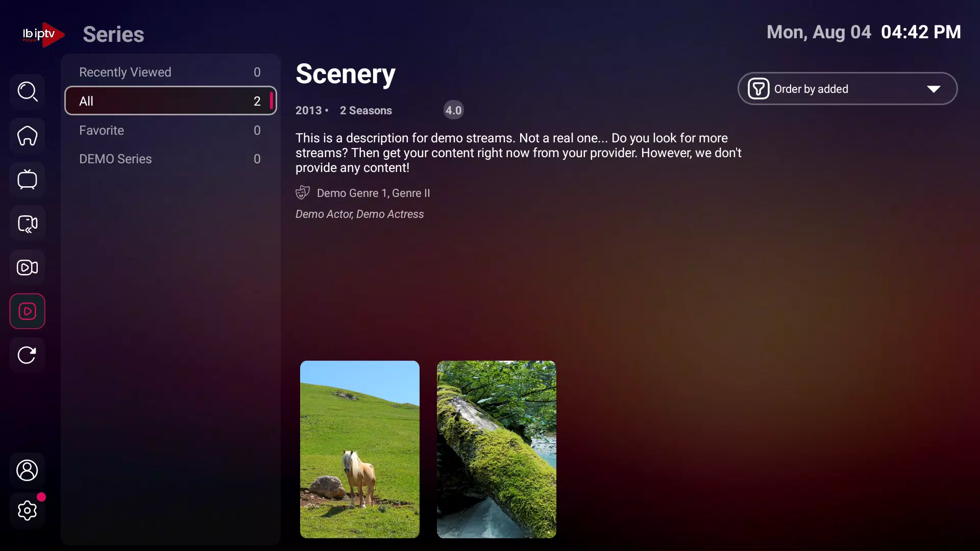This screenshot has width=980, height=551.
Task: Click the refresh playlist icon
Action: coord(28,355)
